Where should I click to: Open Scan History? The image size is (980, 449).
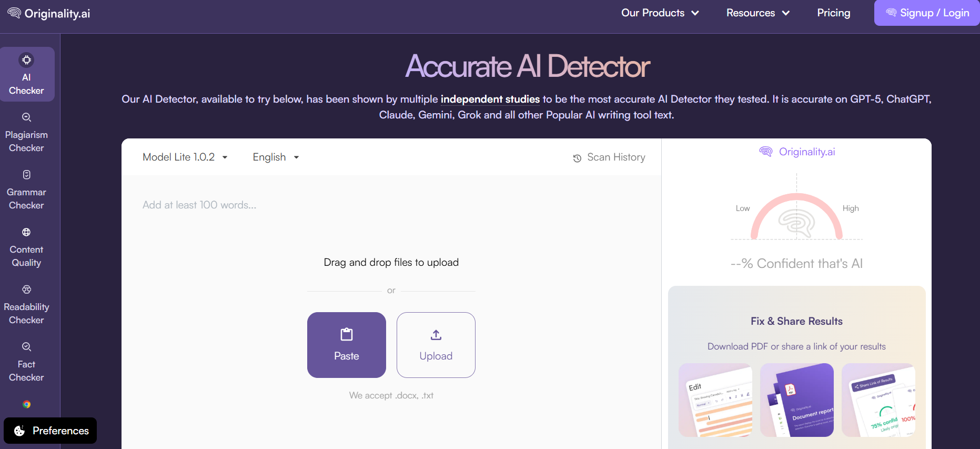(x=609, y=157)
